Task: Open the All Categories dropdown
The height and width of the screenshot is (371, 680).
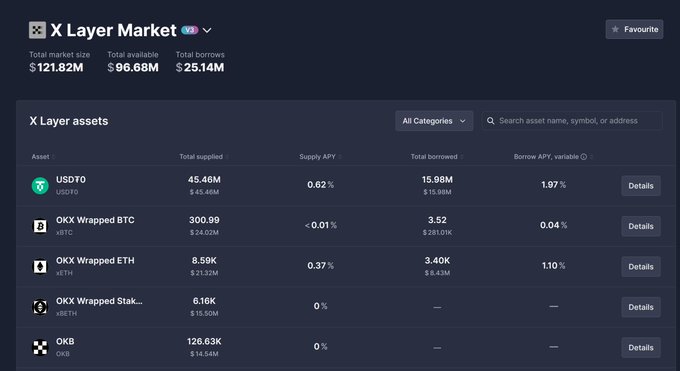Action: tap(434, 121)
